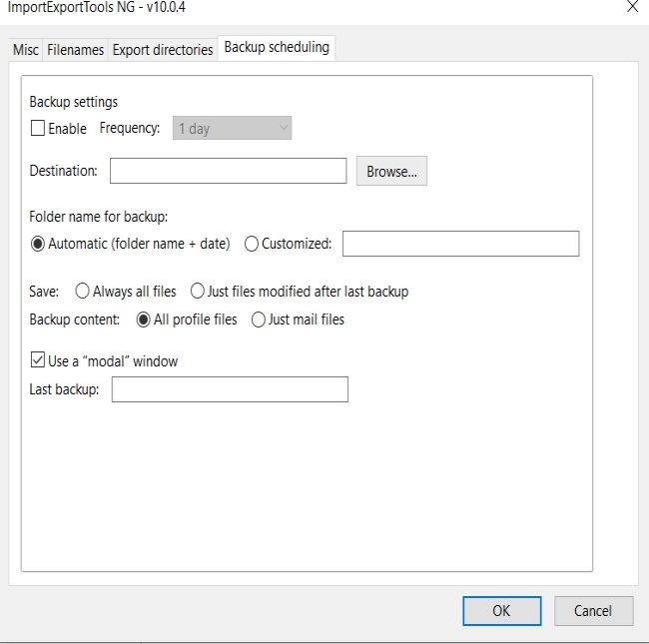Click the Customized folder name text field

(460, 244)
